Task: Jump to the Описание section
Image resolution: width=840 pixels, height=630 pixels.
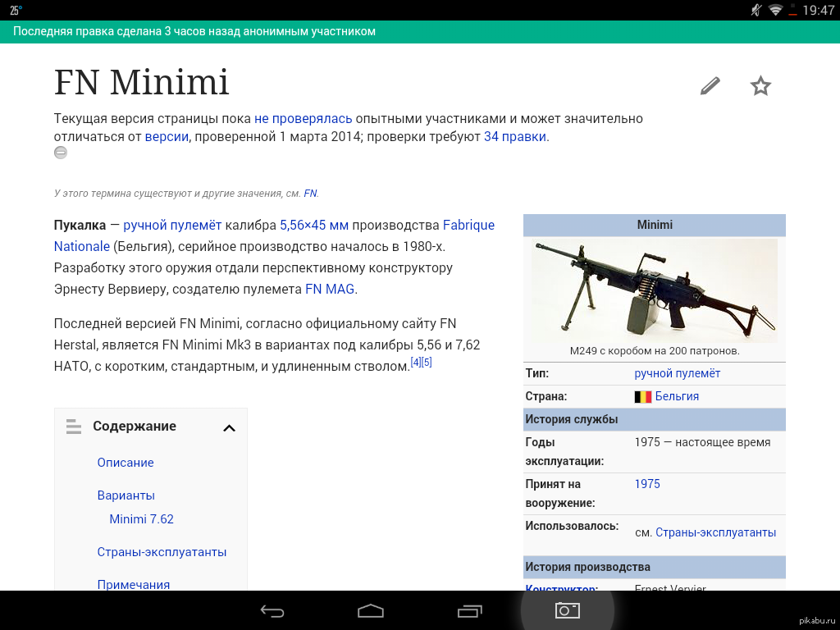Action: [126, 463]
